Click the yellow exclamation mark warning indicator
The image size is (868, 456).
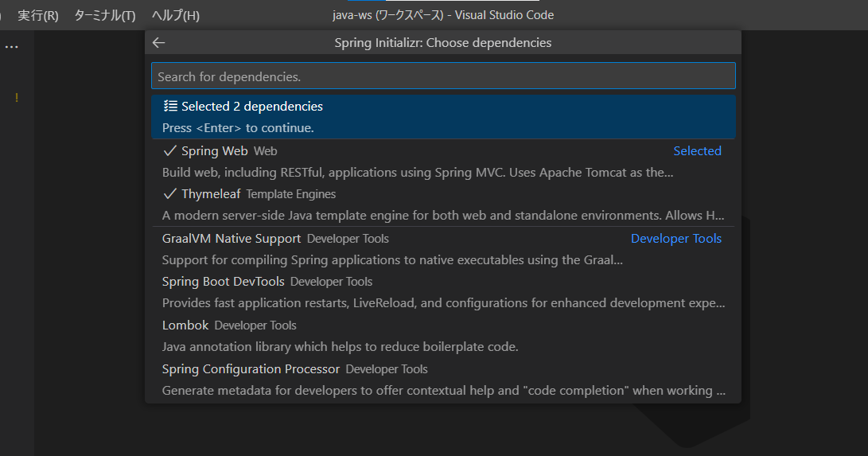(x=16, y=98)
